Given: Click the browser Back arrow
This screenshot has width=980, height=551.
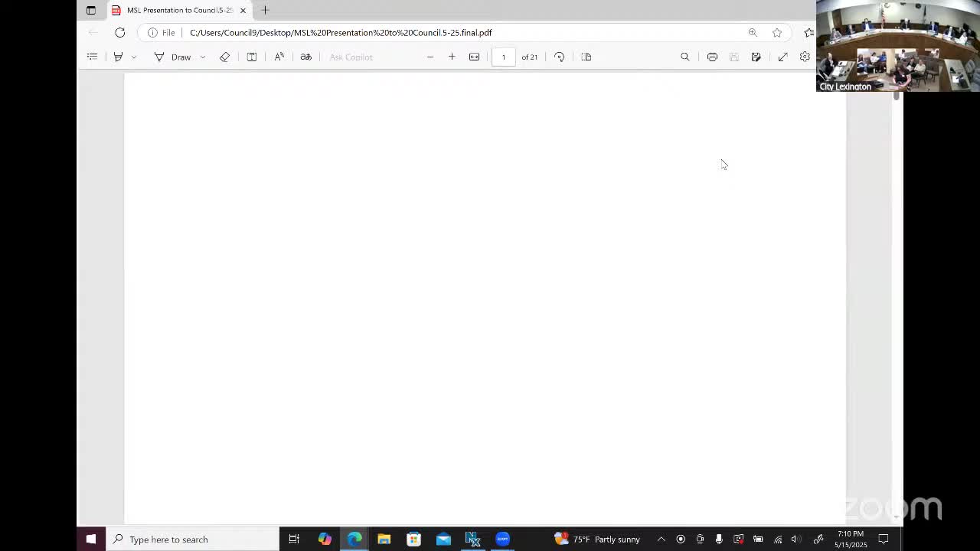Looking at the screenshot, I should pyautogui.click(x=93, y=32).
